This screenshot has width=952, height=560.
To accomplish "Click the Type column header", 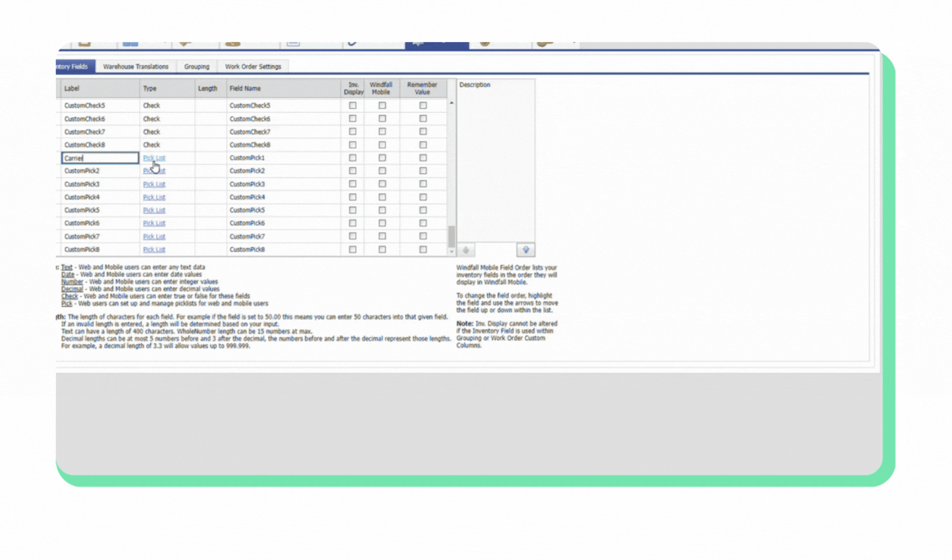I will click(x=167, y=88).
